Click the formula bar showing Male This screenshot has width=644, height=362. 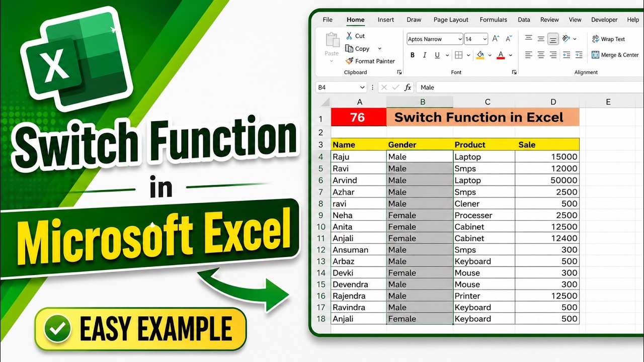coord(529,87)
